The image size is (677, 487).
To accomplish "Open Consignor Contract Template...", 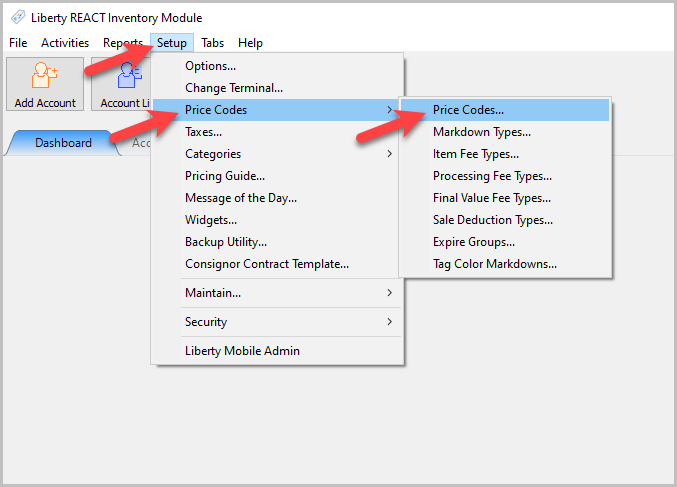I will coord(277,264).
